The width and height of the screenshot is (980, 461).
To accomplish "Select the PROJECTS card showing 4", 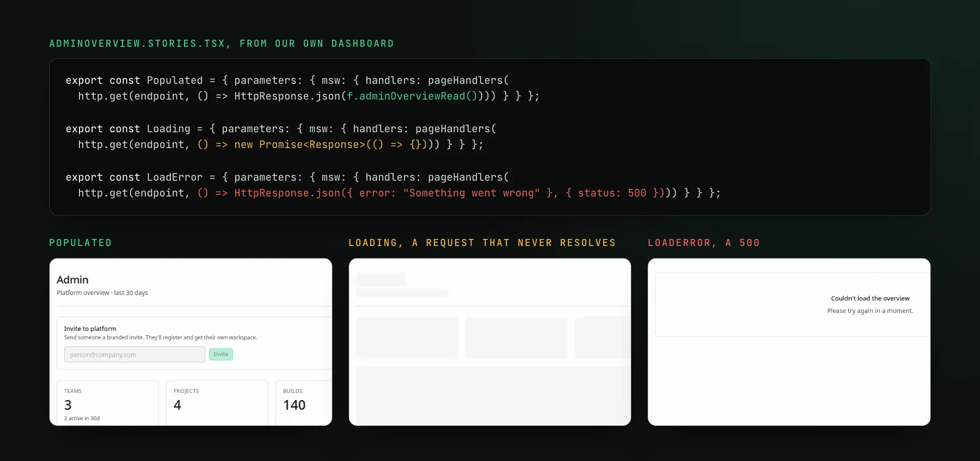I will (217, 403).
